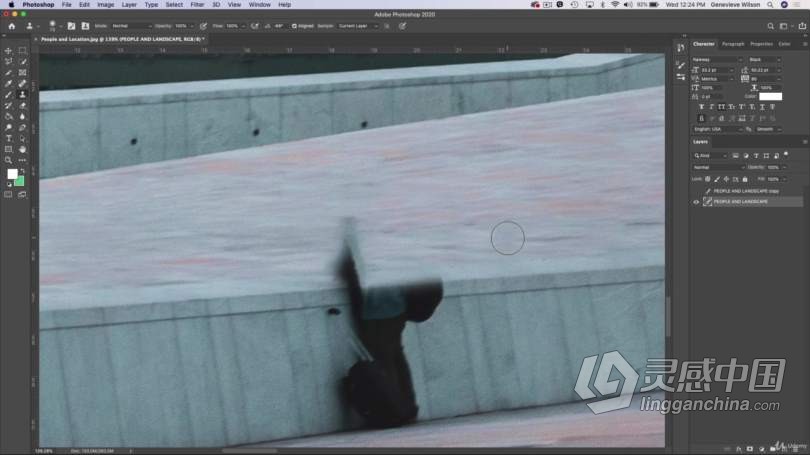Open the layer blend mode Normal dropdown
The width and height of the screenshot is (810, 455).
[x=719, y=167]
